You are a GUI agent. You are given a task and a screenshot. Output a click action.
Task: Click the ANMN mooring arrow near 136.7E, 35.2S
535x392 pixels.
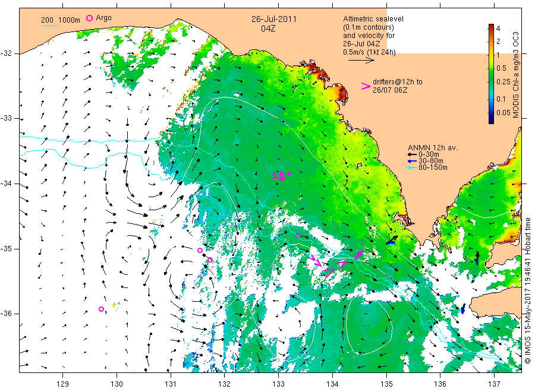coord(477,258)
